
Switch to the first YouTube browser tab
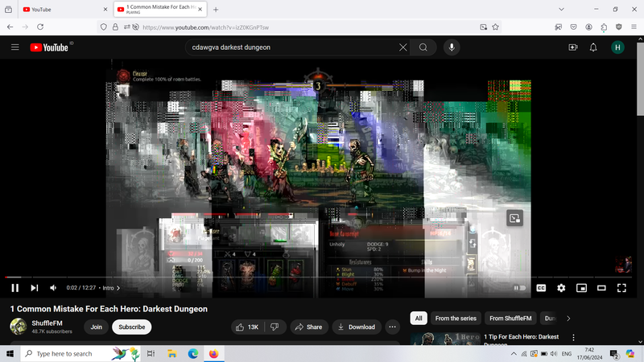tap(56, 10)
